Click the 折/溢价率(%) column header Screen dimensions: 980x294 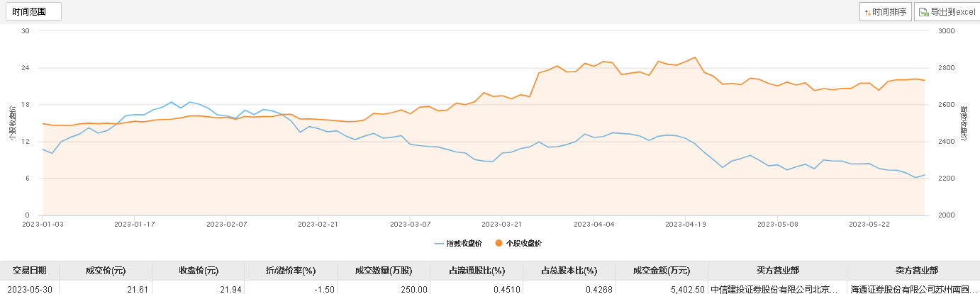[x=290, y=271]
